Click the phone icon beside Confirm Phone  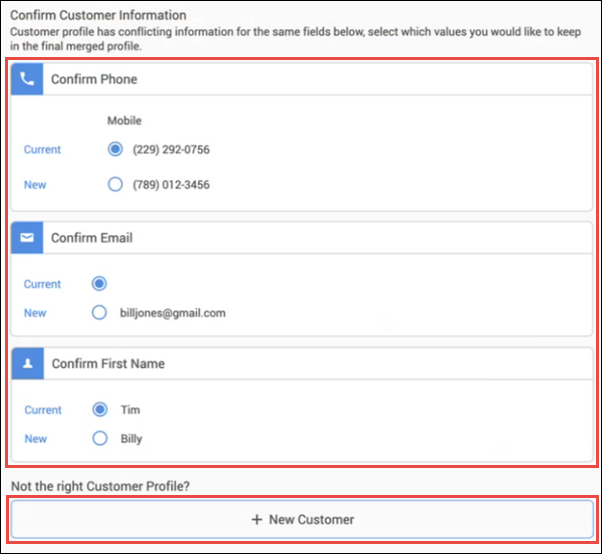click(27, 79)
